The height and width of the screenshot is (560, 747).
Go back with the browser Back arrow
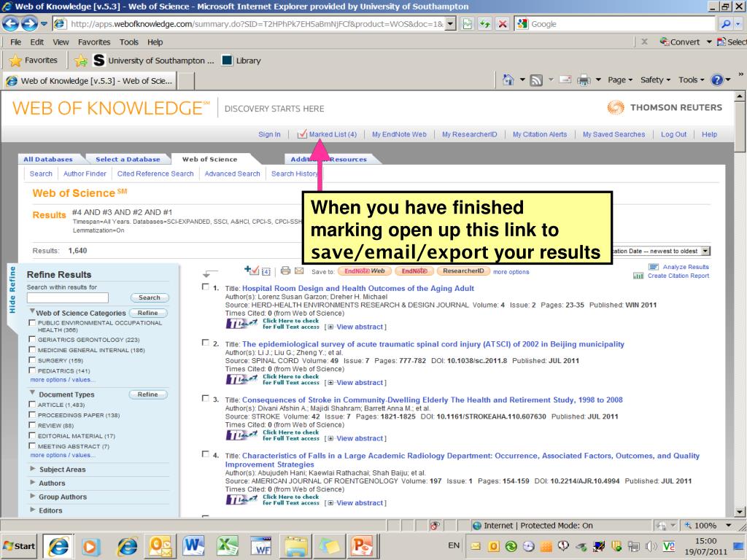pyautogui.click(x=11, y=23)
